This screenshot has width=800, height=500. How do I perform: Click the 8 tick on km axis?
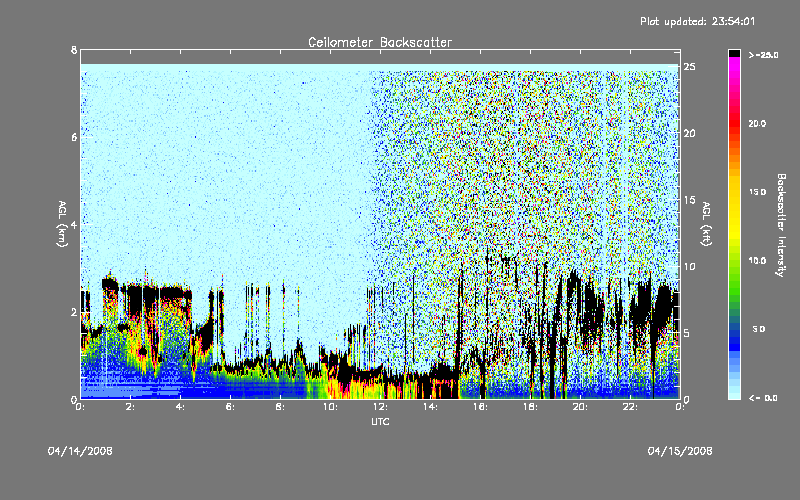pos(74,50)
